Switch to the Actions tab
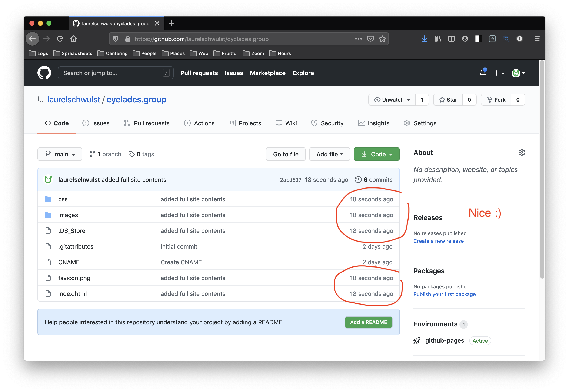Screen dimensions: 569x392 click(199, 123)
